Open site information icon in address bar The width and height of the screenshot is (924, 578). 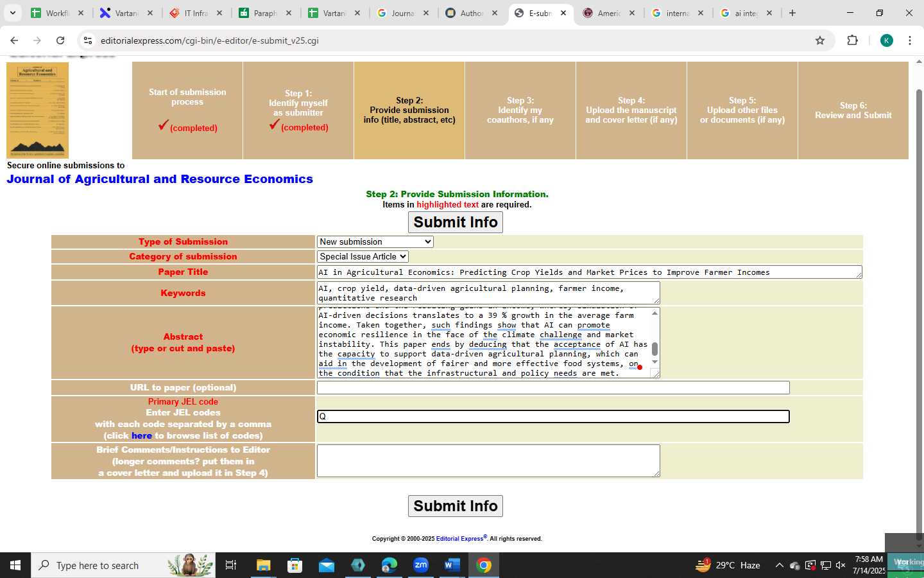point(88,40)
